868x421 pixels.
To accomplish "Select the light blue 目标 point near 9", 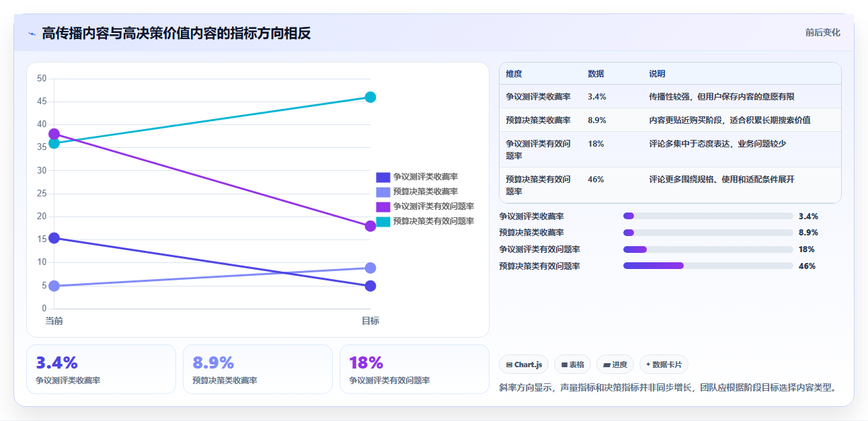I will 370,268.
